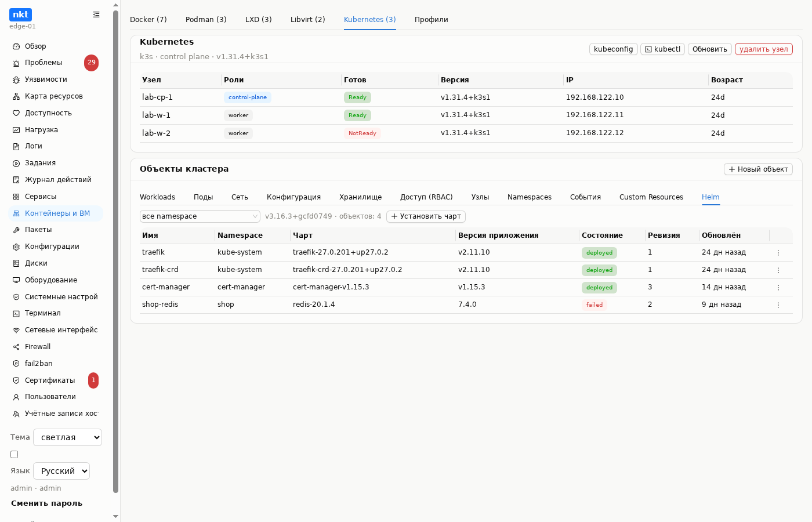Open the Пакеты icon in sidebar
Viewport: 812px width, 522px height.
[x=16, y=230]
